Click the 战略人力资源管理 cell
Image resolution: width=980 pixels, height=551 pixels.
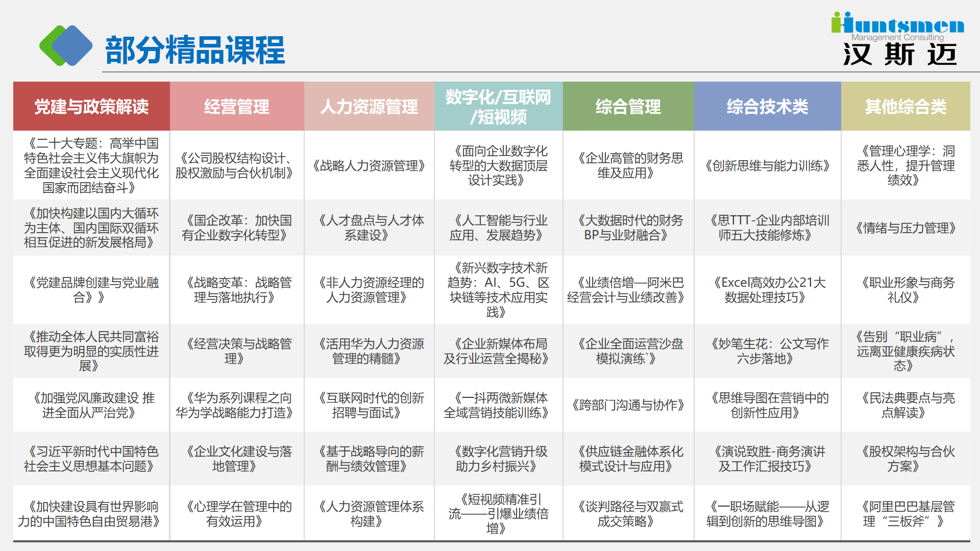[x=369, y=165]
